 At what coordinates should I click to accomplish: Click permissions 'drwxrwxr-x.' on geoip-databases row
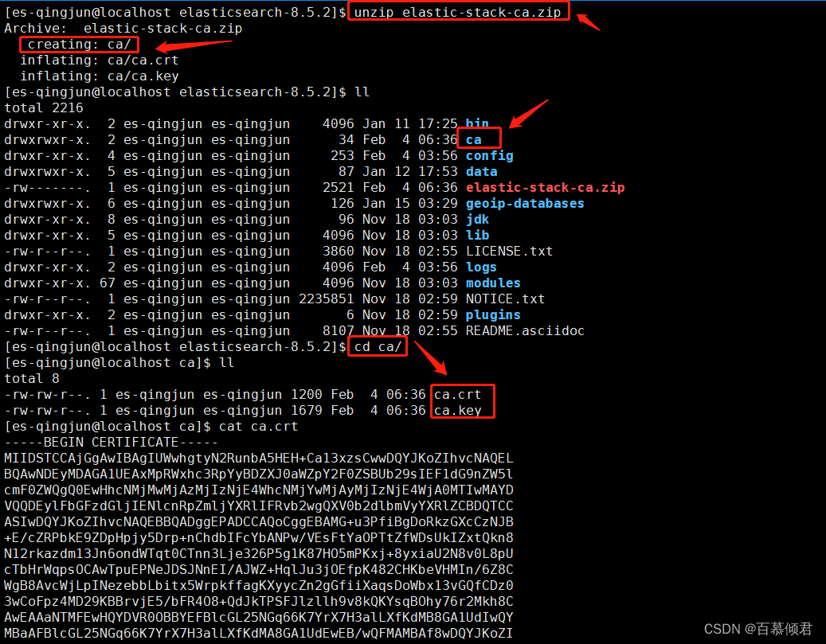[x=48, y=203]
